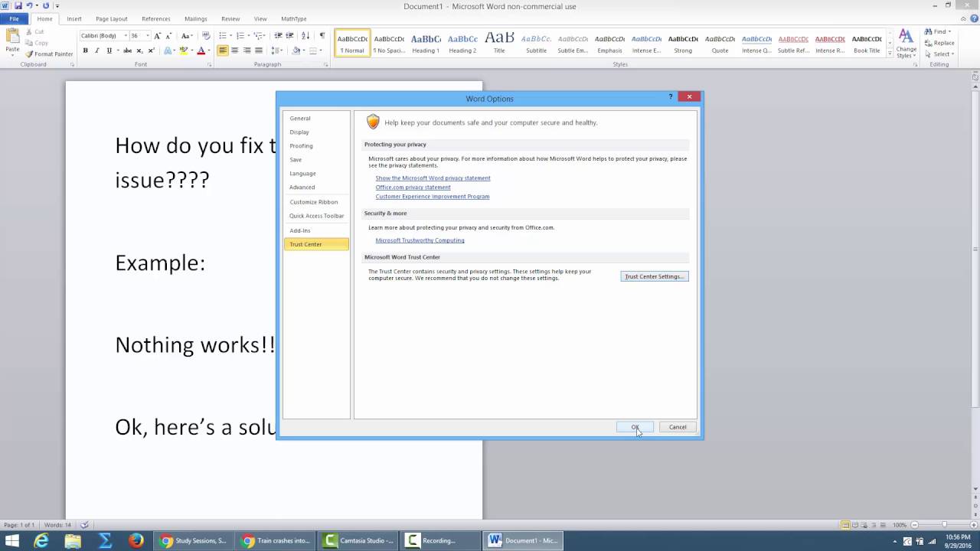Click the Multilevel List icon
The width and height of the screenshot is (980, 551).
pyautogui.click(x=258, y=36)
